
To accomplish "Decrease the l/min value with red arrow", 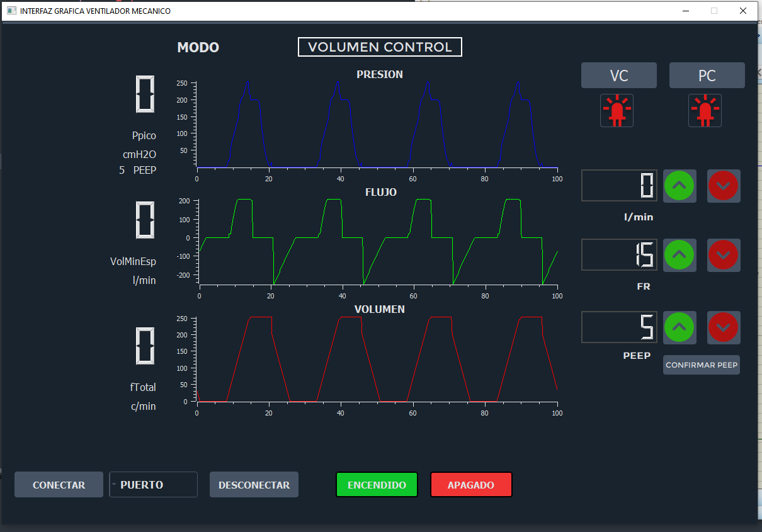I will coord(724,186).
